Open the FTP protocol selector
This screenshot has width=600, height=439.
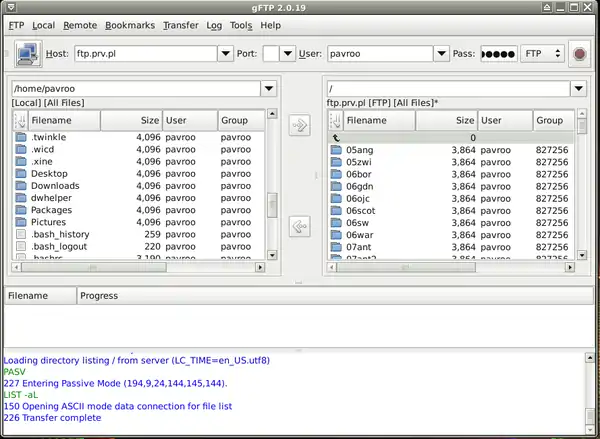[546, 53]
